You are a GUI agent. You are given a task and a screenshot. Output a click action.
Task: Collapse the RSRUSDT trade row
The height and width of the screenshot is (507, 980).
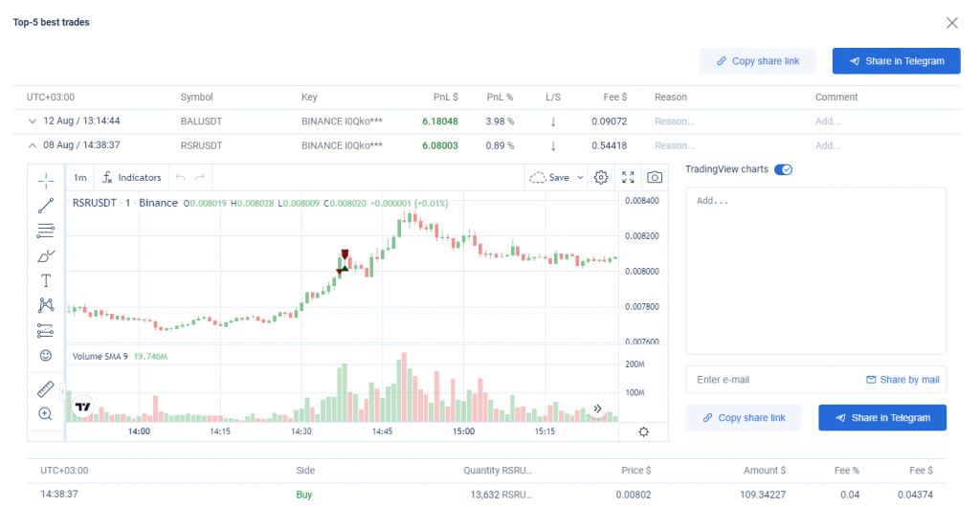pos(33,145)
